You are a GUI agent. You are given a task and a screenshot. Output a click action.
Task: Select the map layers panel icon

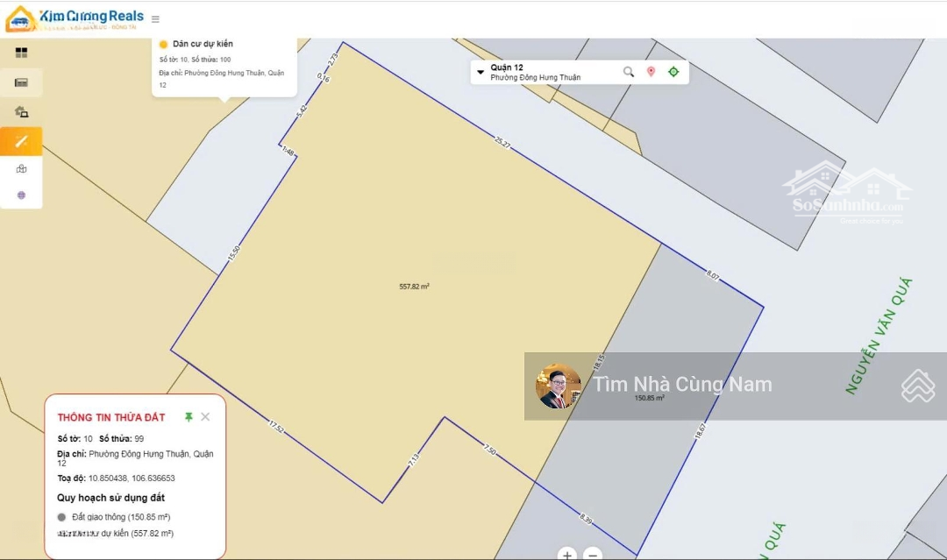coord(21,82)
